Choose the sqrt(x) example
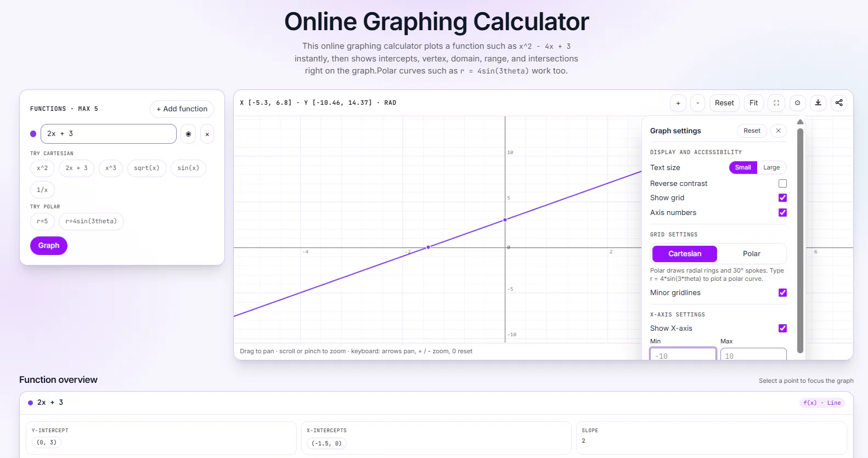This screenshot has width=868, height=458. click(146, 168)
